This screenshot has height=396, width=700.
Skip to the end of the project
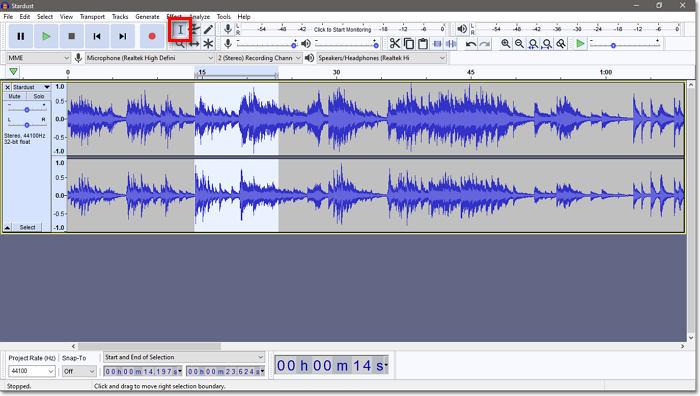click(x=122, y=36)
